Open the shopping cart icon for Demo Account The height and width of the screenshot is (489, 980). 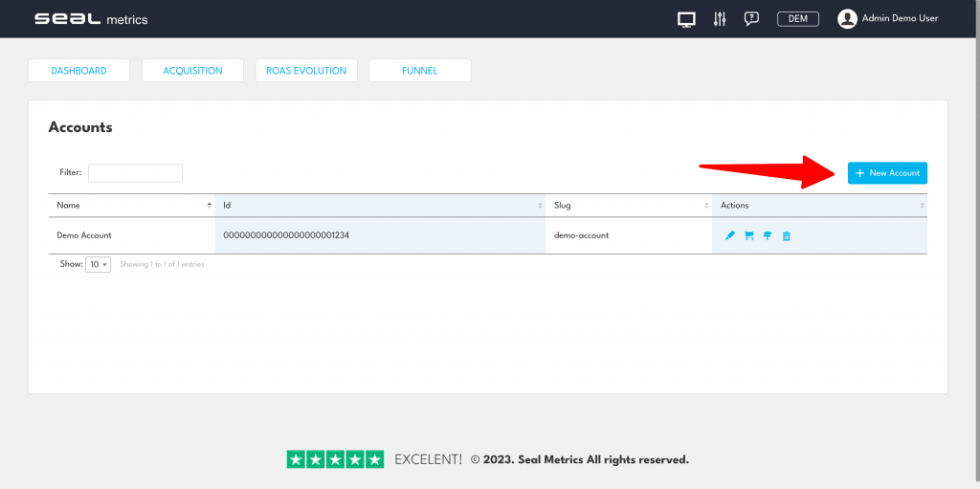tap(749, 235)
